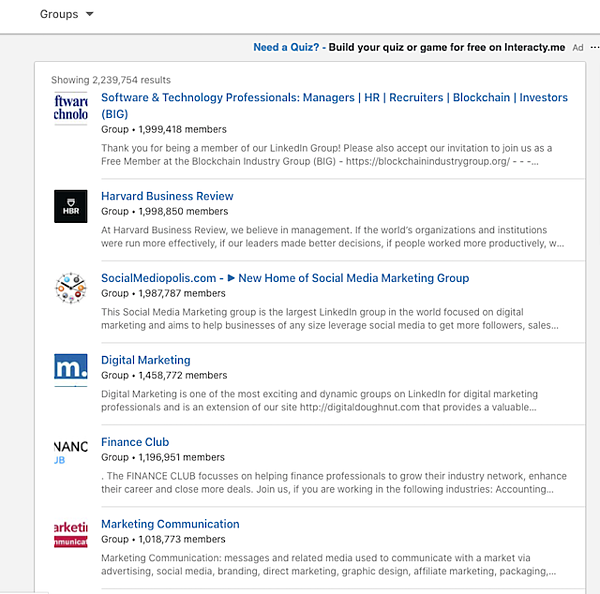Click the '1,196,951 members' text
600x594 pixels.
(x=182, y=457)
